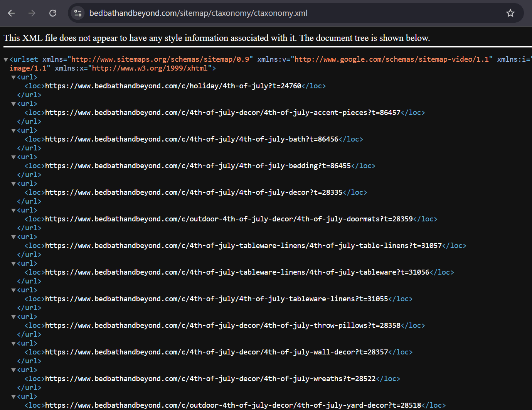Reload the sitemap page
Image resolution: width=532 pixels, height=410 pixels.
point(53,13)
